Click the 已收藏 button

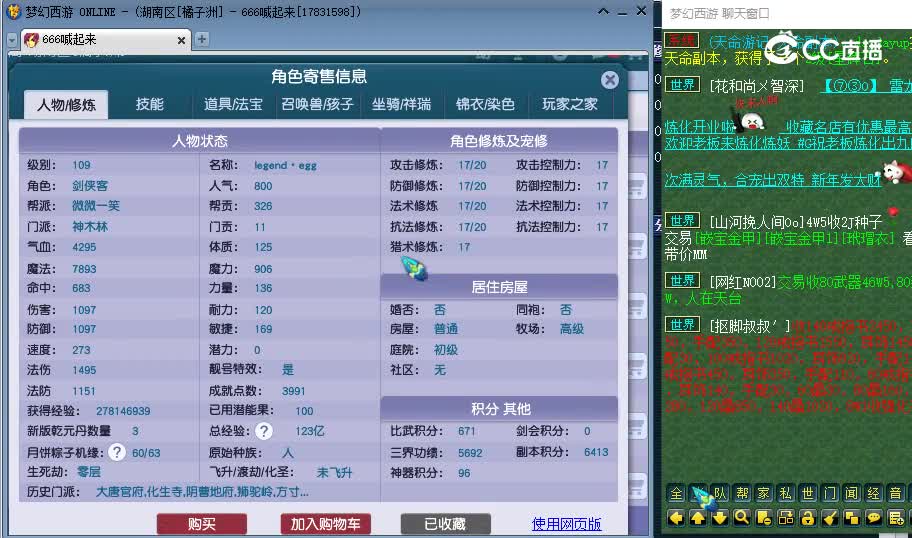(x=446, y=524)
